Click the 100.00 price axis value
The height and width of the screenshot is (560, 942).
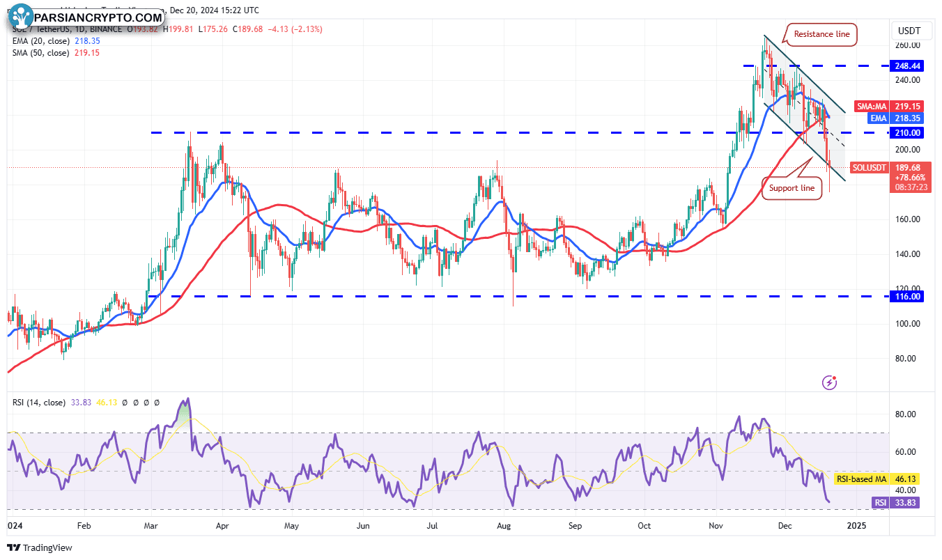pyautogui.click(x=909, y=324)
